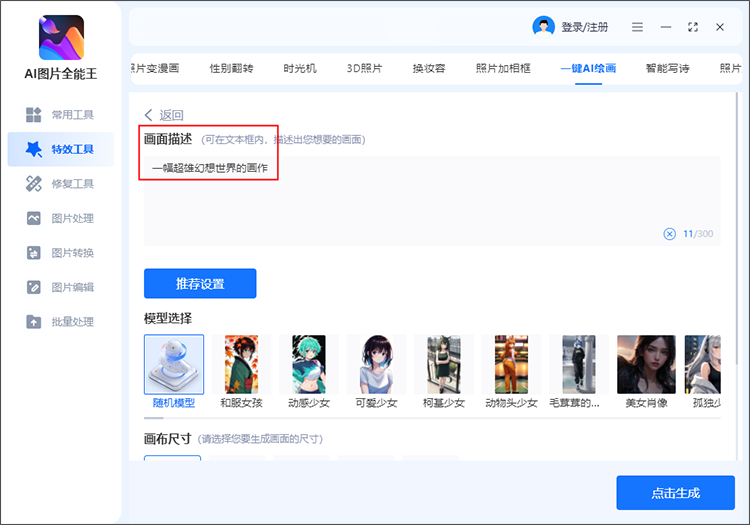750x525 pixels.
Task: Switch to the 时光机 tab
Action: tap(300, 68)
